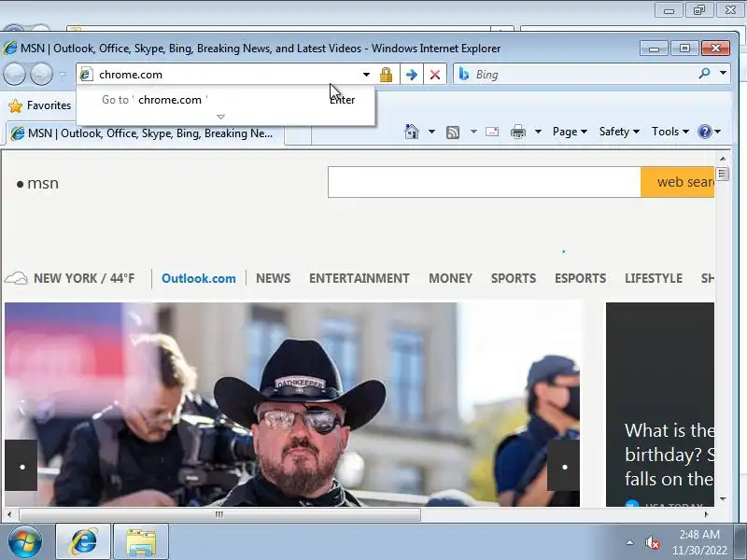Image resolution: width=747 pixels, height=560 pixels.
Task: Click the NEW YORK / 44°F weather link
Action: coord(84,278)
